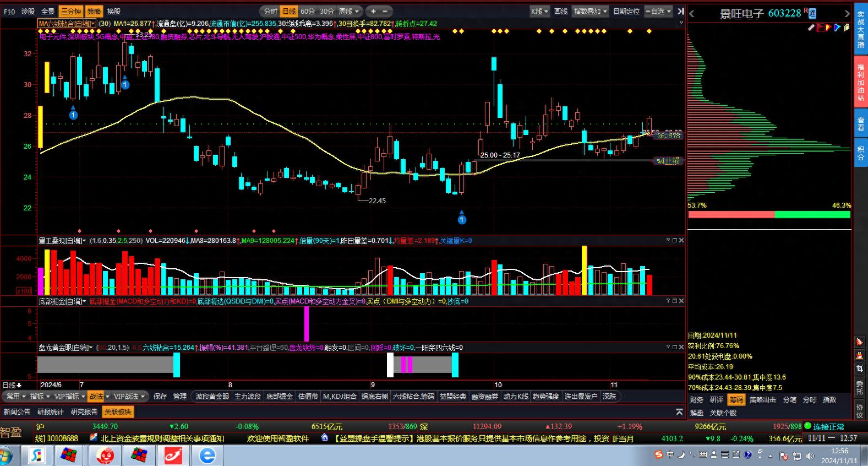Image resolution: width=868 pixels, height=466 pixels.
Task: Go to previous stock with left arrow
Action: 692,14
